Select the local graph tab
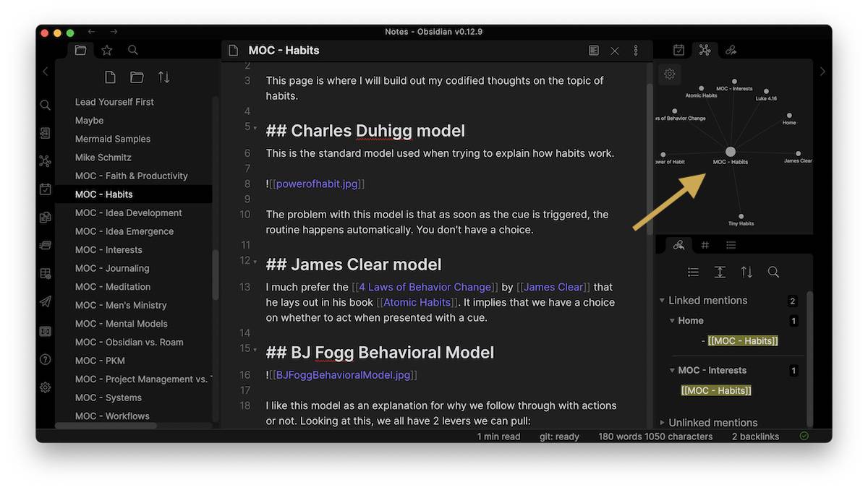Screen dimensions: 868x490 click(x=705, y=50)
